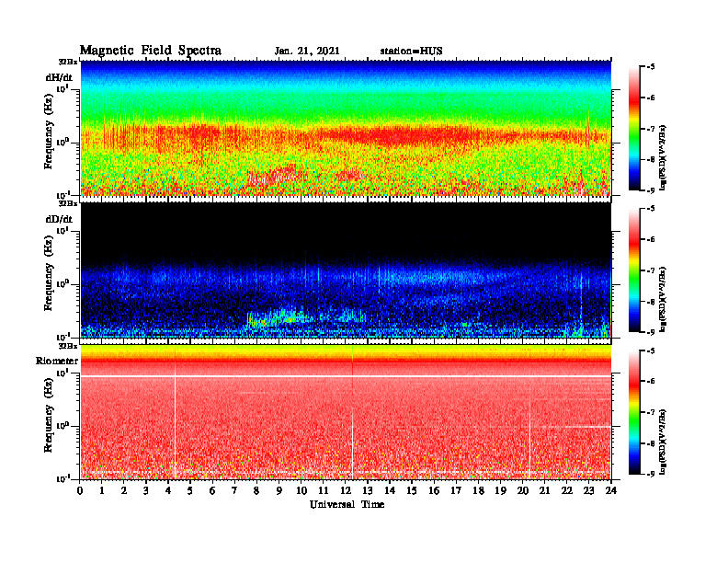Click the '2' hour tick label
Image resolution: width=728 pixels, height=563 pixels.
point(124,491)
